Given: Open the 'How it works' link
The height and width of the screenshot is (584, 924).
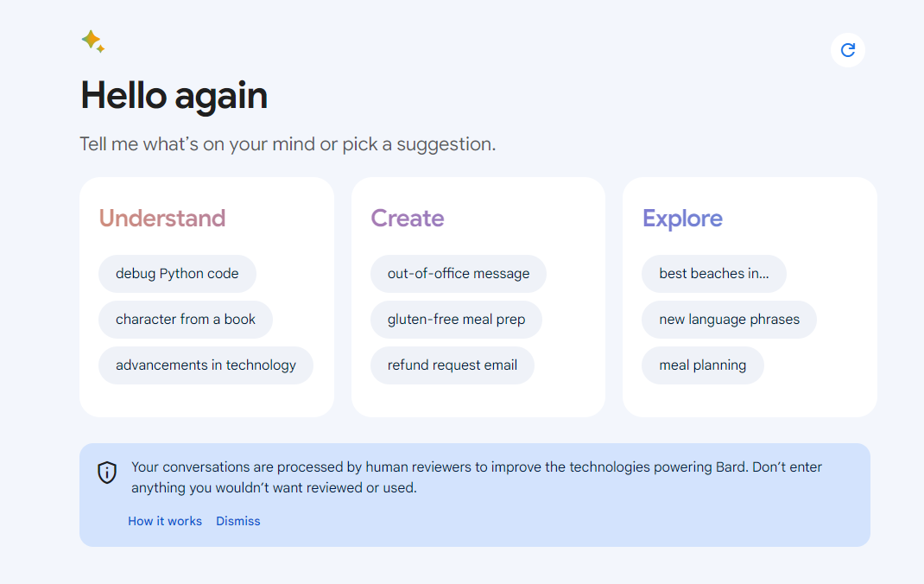Looking at the screenshot, I should tap(165, 522).
